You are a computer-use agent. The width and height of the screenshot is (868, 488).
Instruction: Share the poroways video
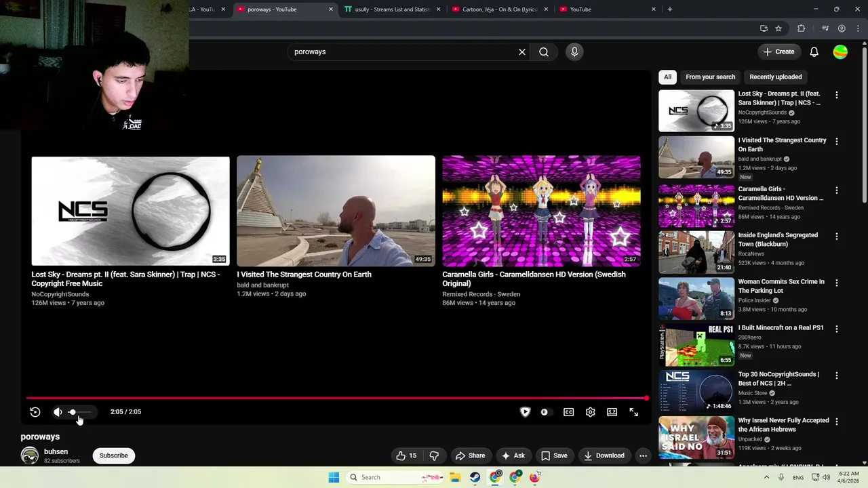pyautogui.click(x=470, y=455)
